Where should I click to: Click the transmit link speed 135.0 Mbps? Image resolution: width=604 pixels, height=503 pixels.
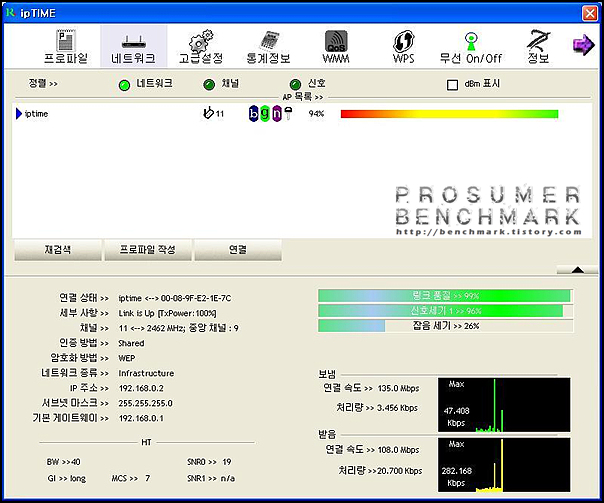(x=398, y=388)
